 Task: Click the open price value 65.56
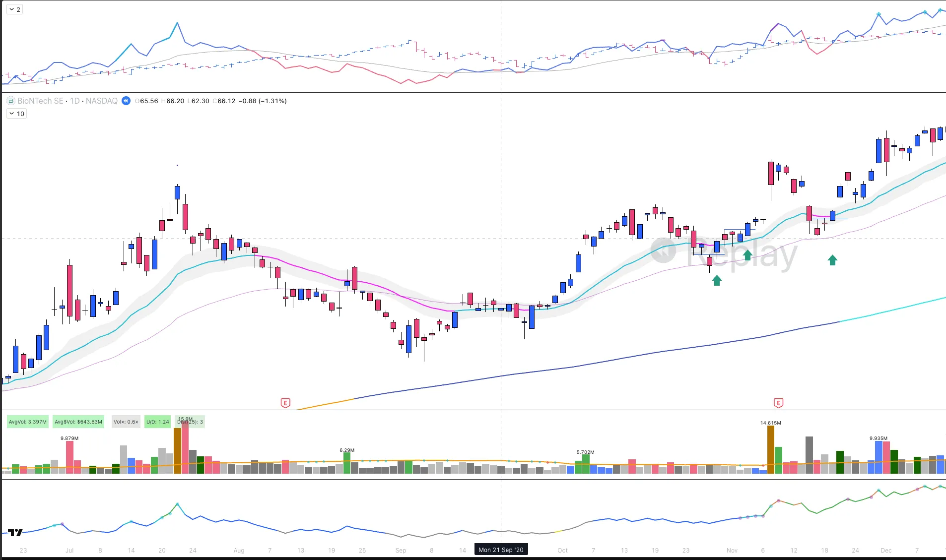pyautogui.click(x=149, y=101)
